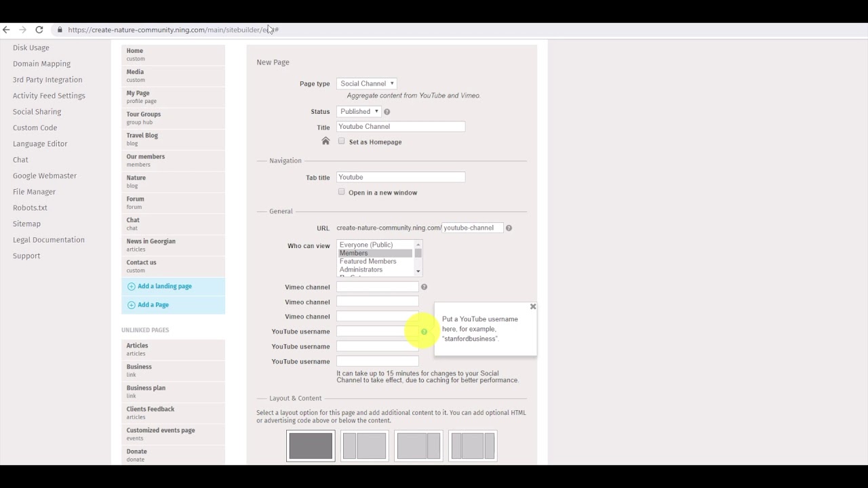Open Support in sidebar
Screen dimensions: 868x488
click(x=26, y=256)
